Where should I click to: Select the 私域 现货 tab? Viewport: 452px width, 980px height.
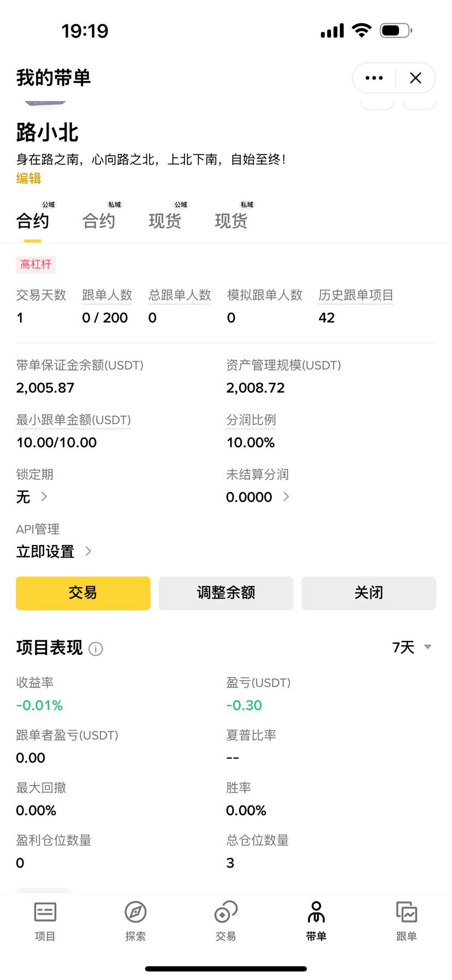(231, 221)
